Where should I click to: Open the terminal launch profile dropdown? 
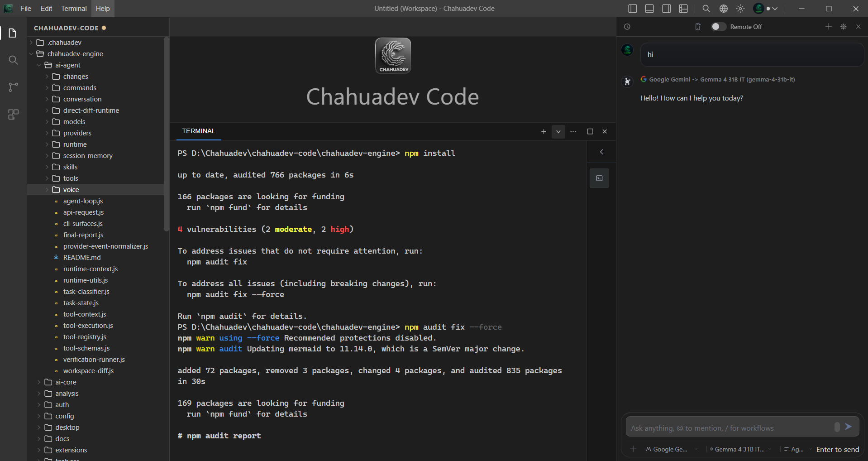(x=558, y=132)
